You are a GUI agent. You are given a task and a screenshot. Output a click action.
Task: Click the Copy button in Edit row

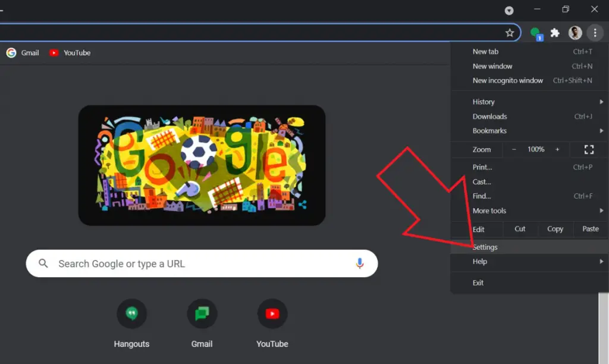click(x=555, y=229)
